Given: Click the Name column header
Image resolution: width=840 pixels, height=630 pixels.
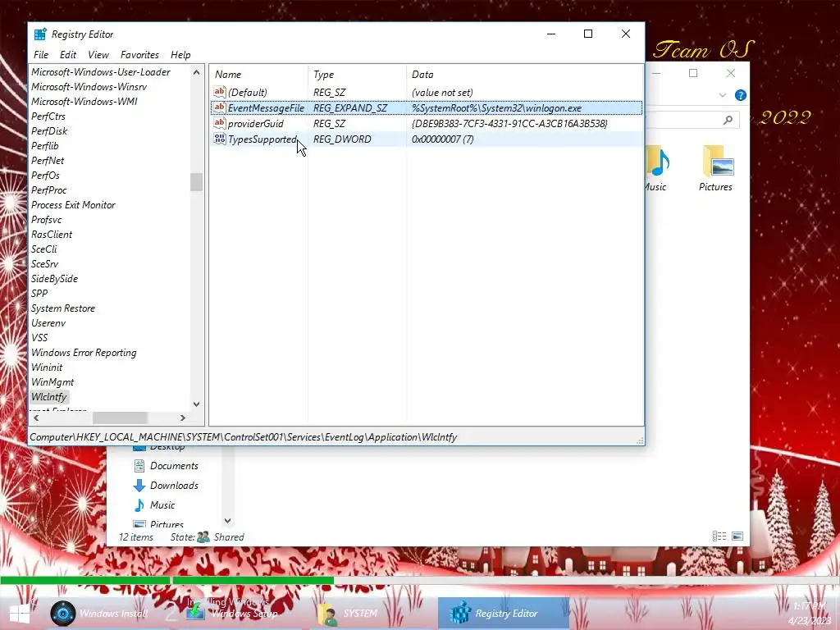Looking at the screenshot, I should pyautogui.click(x=258, y=75).
